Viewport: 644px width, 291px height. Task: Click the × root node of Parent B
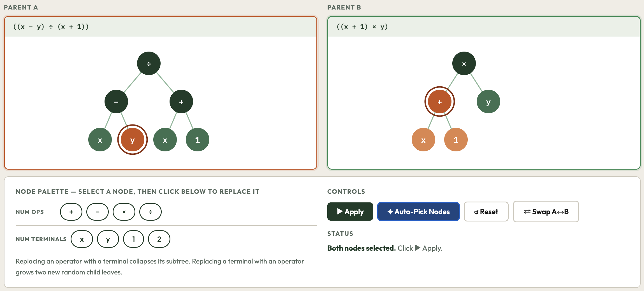click(464, 63)
